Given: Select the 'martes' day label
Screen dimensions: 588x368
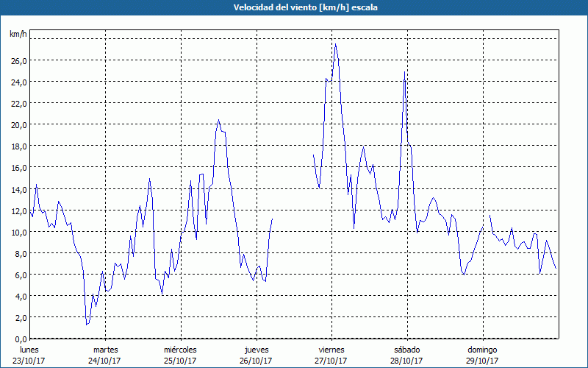Looking at the screenshot, I should (x=105, y=350).
